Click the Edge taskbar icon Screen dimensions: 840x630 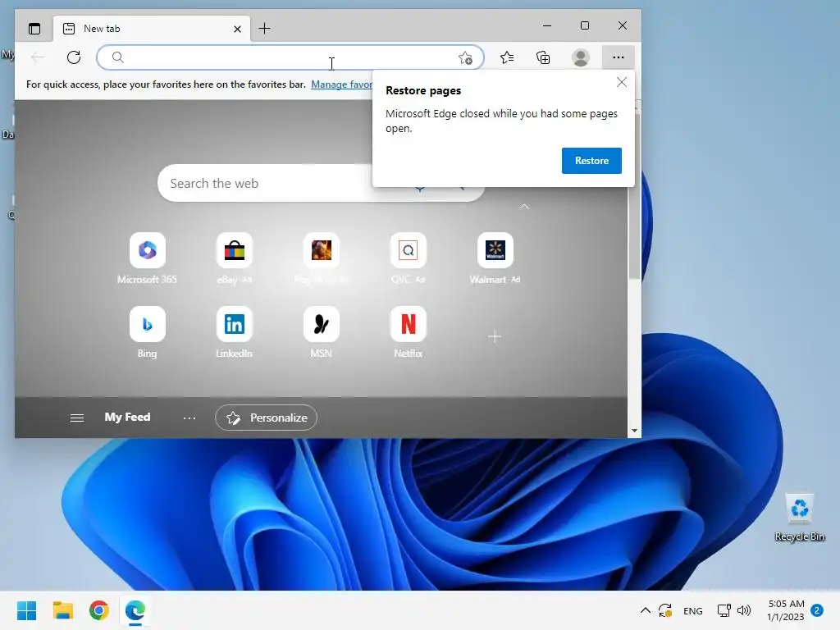(x=135, y=610)
